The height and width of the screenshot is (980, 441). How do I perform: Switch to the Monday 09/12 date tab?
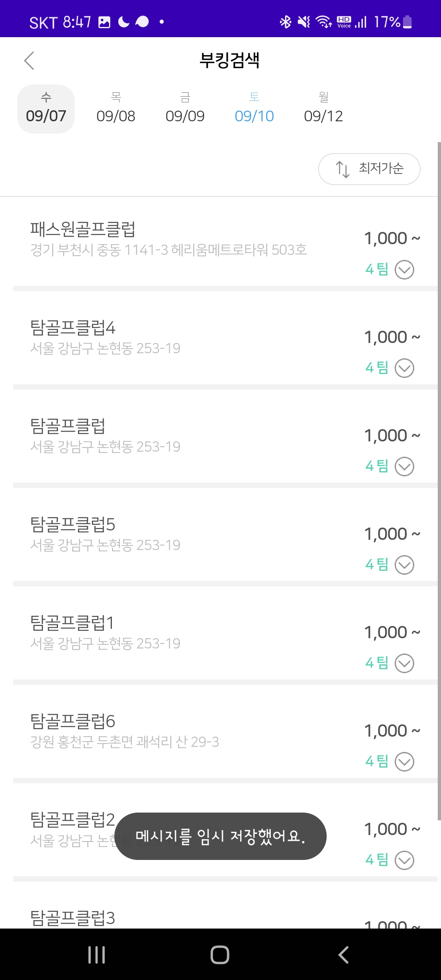[323, 109]
